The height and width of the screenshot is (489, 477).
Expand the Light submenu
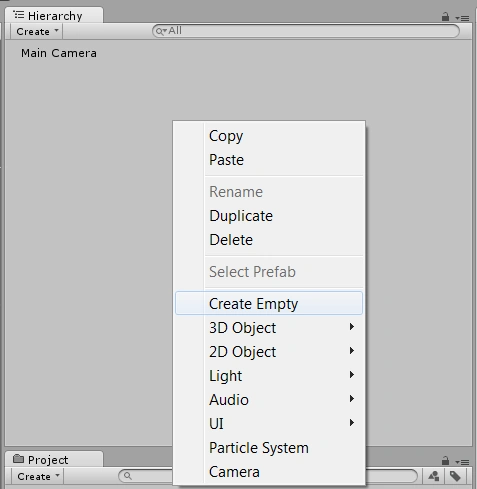click(x=269, y=376)
